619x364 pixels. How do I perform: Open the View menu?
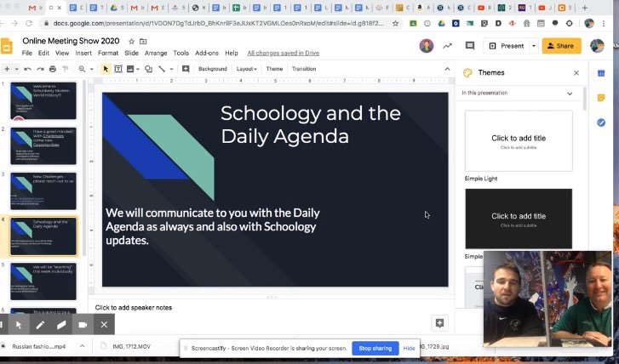(x=62, y=53)
